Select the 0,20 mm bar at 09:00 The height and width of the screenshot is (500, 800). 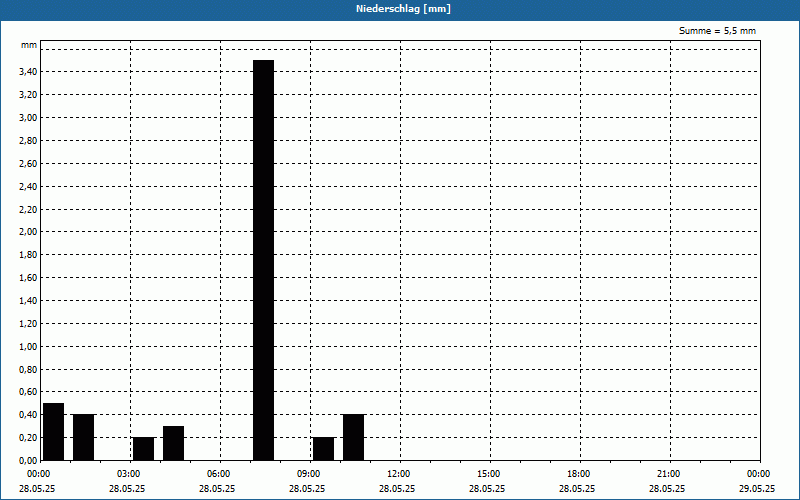(323, 448)
